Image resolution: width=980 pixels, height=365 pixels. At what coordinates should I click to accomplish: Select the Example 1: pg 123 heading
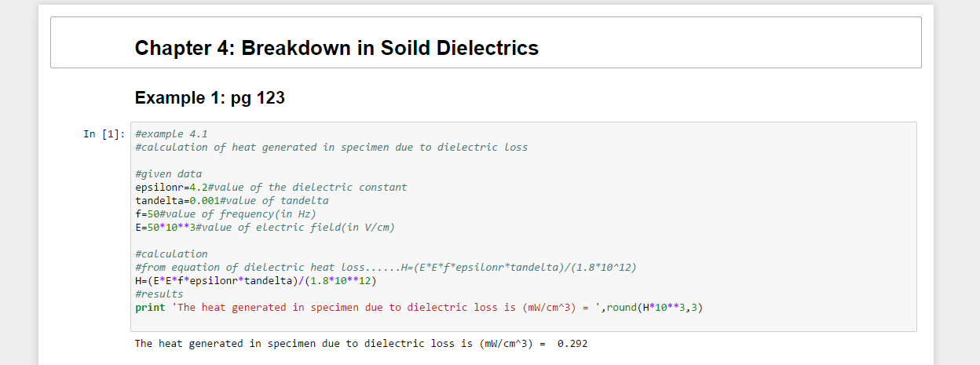[x=210, y=98]
